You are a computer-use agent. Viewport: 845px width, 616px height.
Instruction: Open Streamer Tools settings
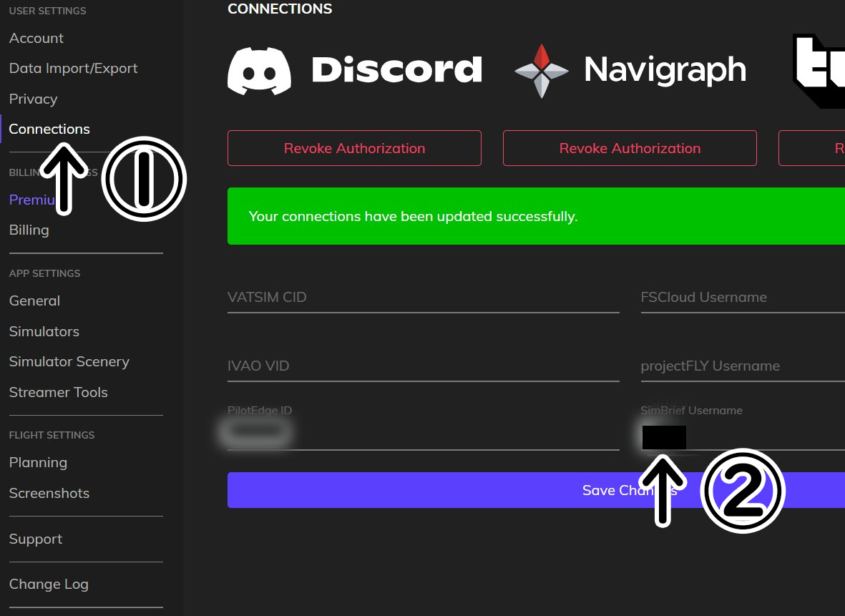click(58, 392)
